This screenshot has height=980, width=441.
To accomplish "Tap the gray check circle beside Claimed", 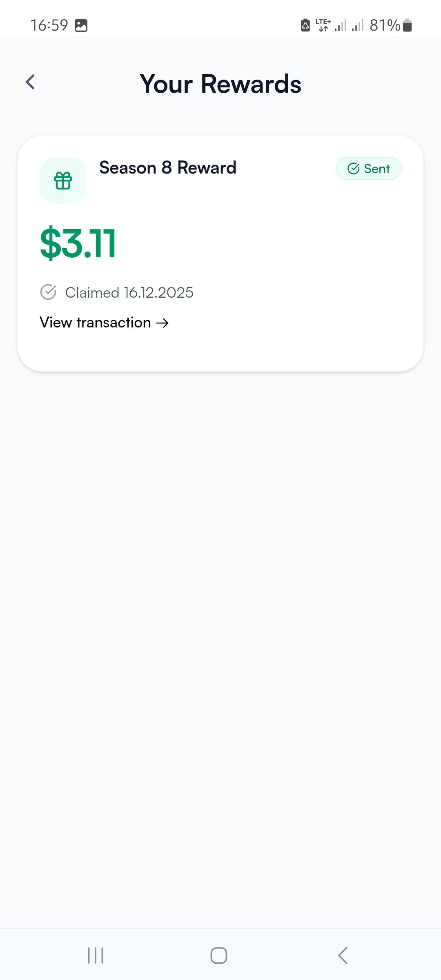I will pos(48,292).
